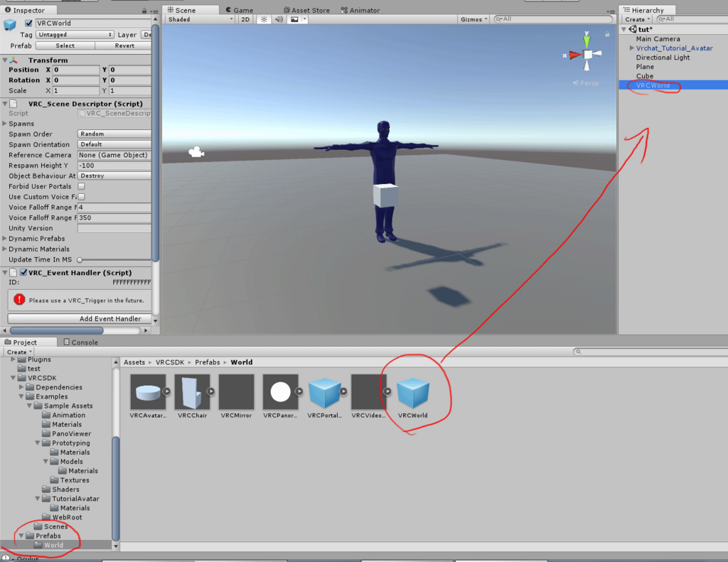
Task: Click the Transform component icon
Action: tap(14, 60)
